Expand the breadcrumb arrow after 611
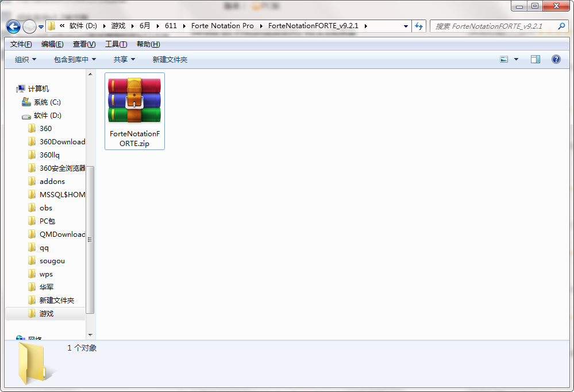Image resolution: width=574 pixels, height=392 pixels. (x=184, y=26)
